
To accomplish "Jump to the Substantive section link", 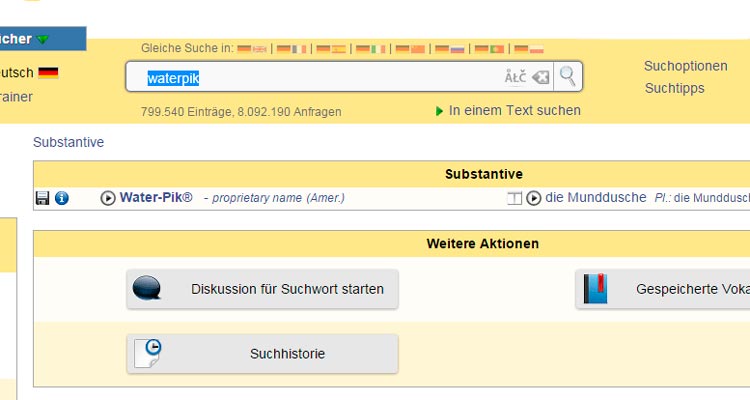I will click(x=68, y=142).
